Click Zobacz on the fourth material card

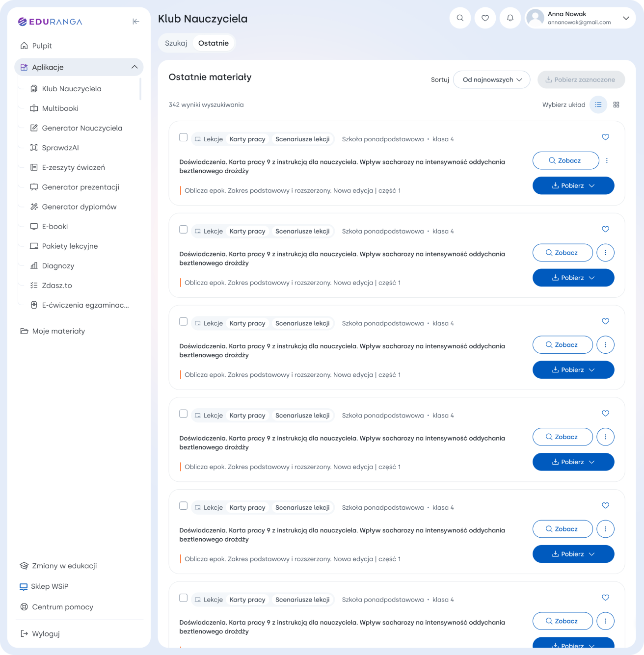coord(563,437)
